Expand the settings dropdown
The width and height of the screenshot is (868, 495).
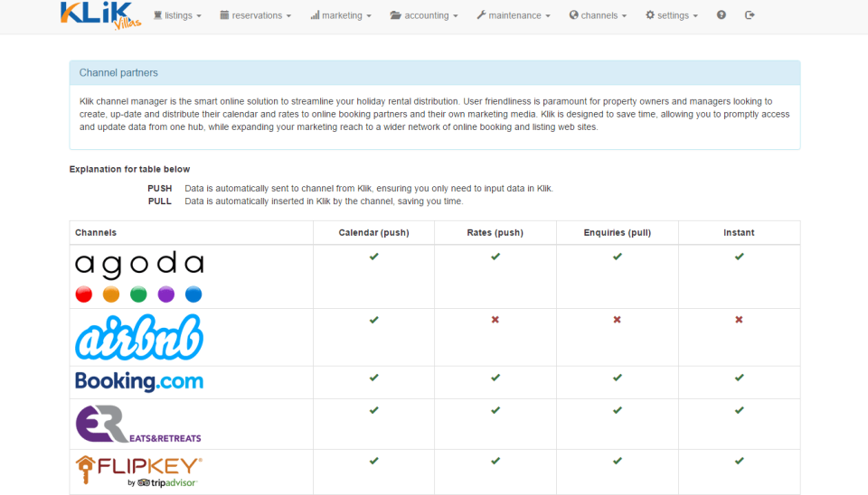[672, 15]
